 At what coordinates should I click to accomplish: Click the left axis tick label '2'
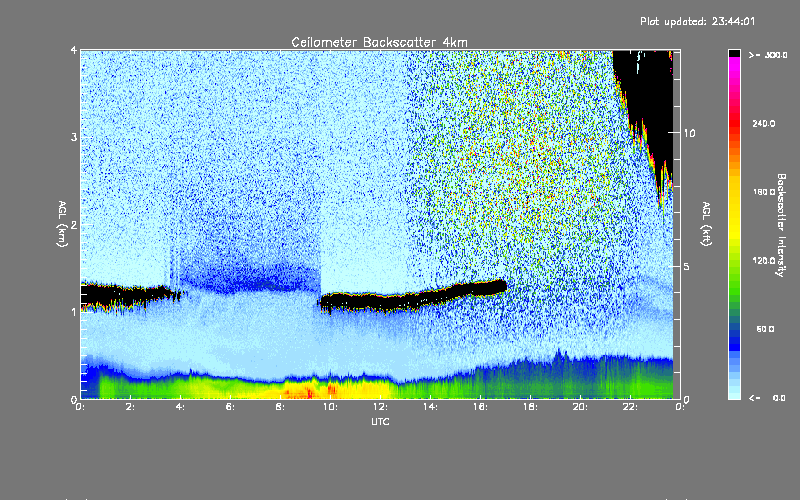click(x=74, y=224)
